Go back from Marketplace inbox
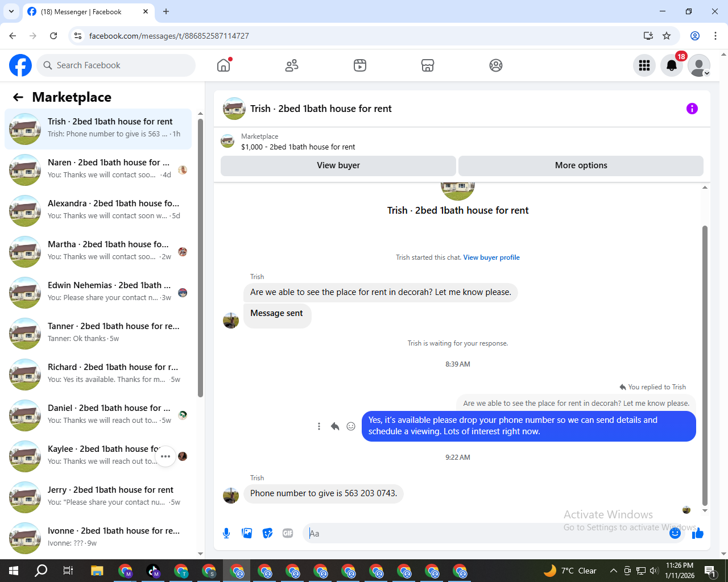Viewport: 728px width, 582px height. tap(18, 97)
